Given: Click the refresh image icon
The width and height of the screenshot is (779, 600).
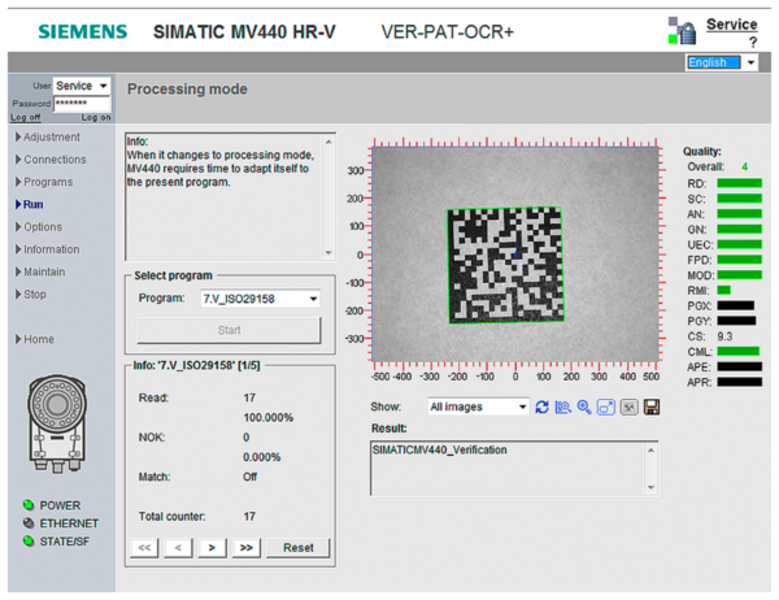Looking at the screenshot, I should (x=542, y=407).
